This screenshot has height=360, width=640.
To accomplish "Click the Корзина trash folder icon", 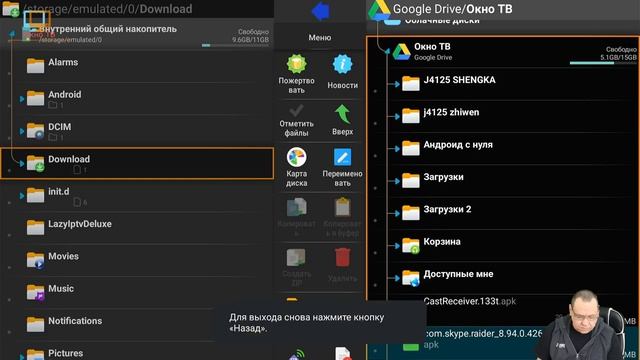I will pos(411,245).
